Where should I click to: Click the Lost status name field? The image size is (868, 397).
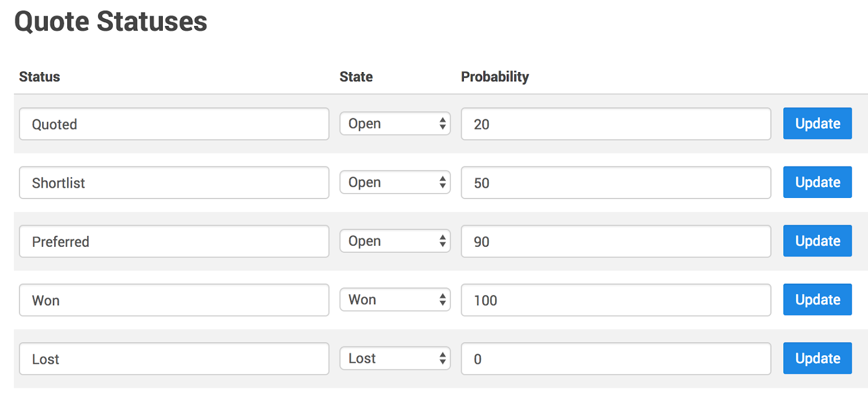174,358
